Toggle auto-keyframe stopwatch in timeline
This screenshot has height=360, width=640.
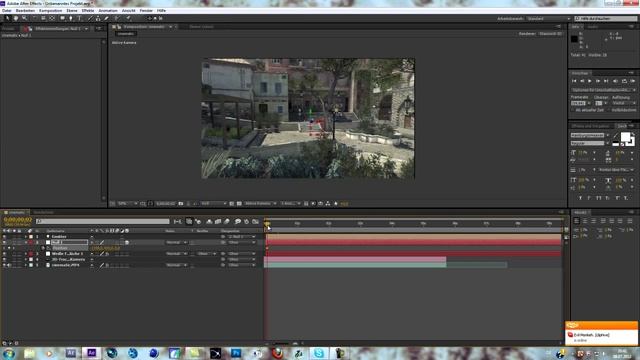pyautogui.click(x=247, y=222)
